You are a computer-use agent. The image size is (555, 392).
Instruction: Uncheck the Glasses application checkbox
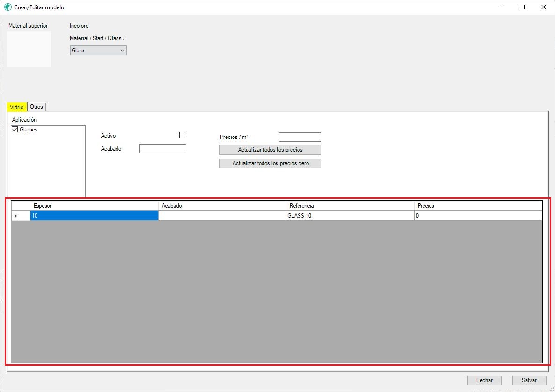coord(15,130)
